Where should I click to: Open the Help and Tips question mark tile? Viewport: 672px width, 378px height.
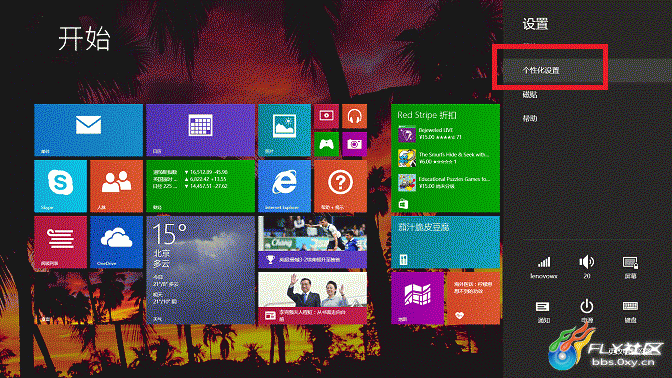pyautogui.click(x=340, y=186)
